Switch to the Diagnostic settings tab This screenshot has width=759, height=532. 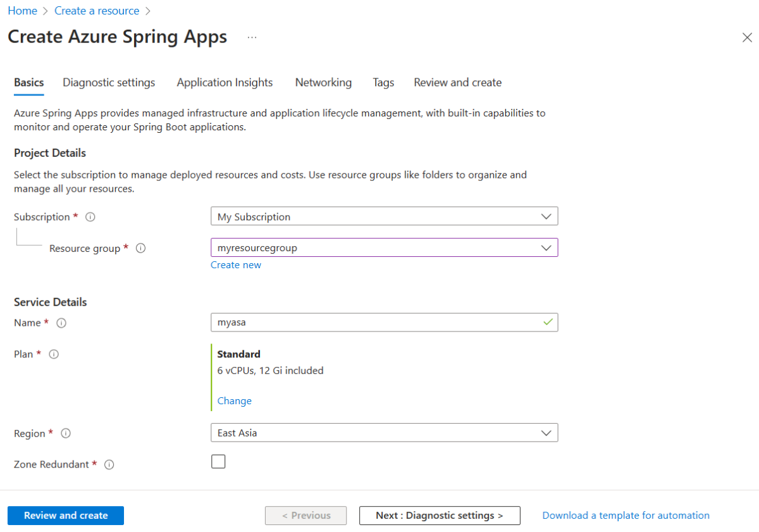pyautogui.click(x=109, y=83)
